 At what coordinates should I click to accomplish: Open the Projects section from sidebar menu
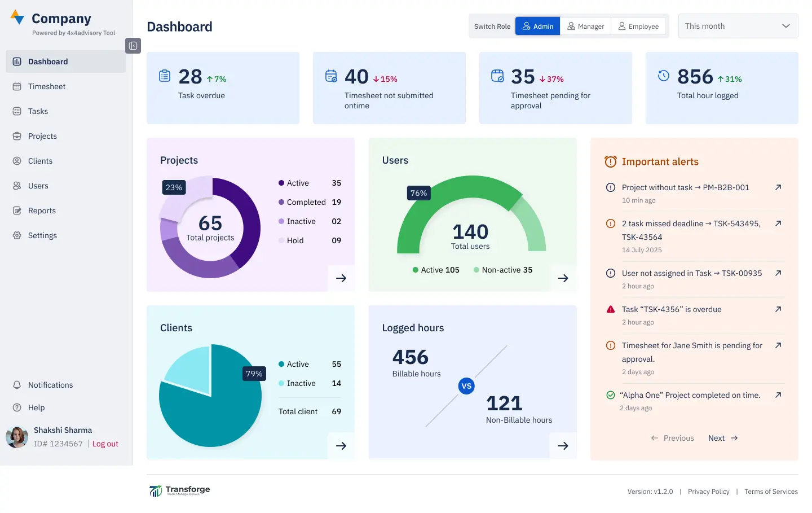(x=42, y=136)
